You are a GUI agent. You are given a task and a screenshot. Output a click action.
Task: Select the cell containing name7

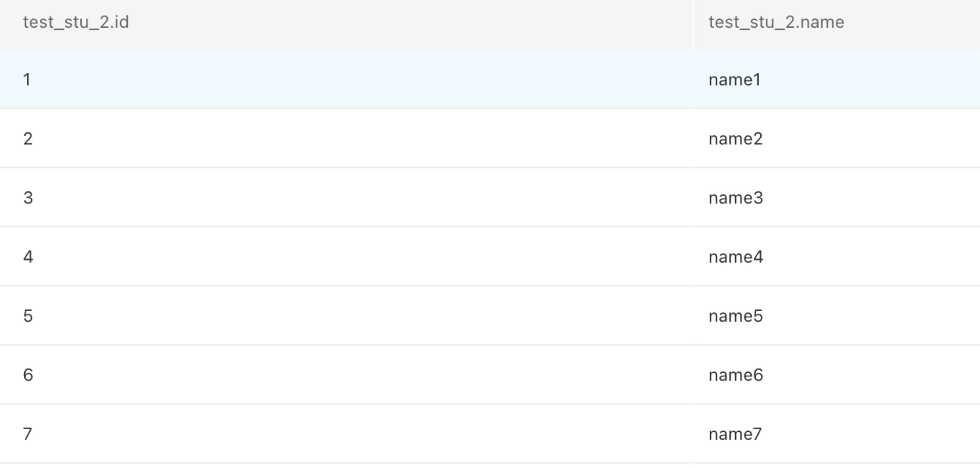point(837,434)
